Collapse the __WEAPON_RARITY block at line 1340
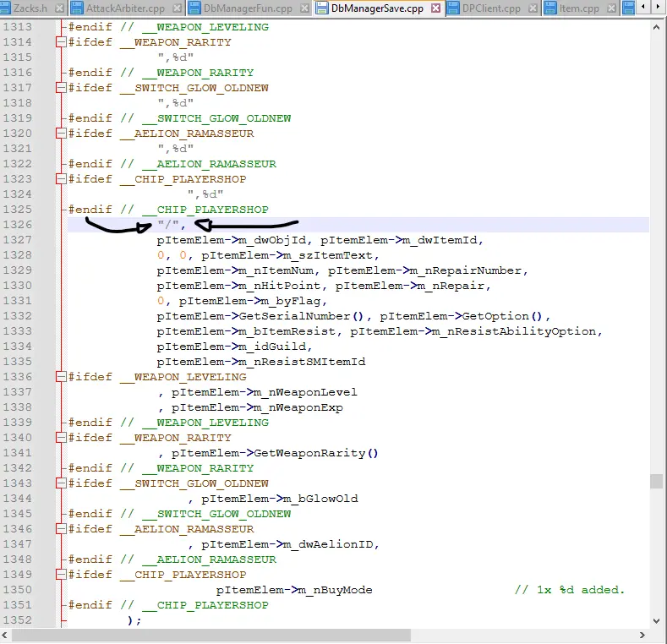This screenshot has height=644, width=667. (61, 437)
